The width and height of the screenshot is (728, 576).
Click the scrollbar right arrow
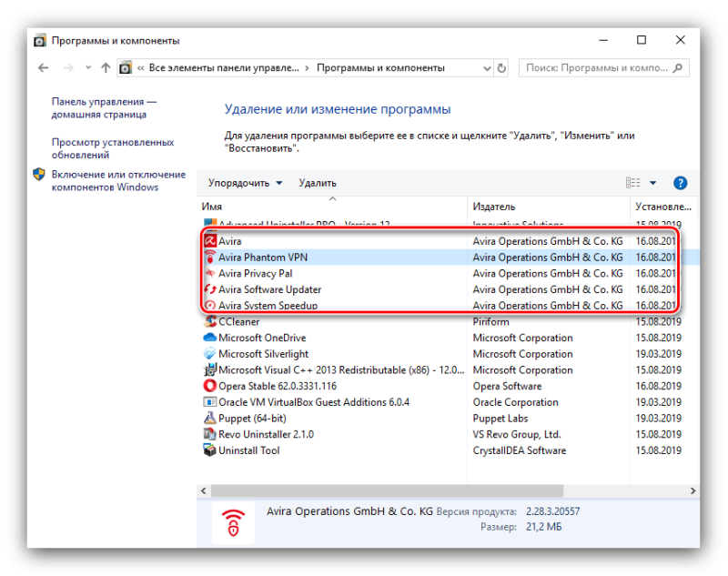(x=693, y=490)
